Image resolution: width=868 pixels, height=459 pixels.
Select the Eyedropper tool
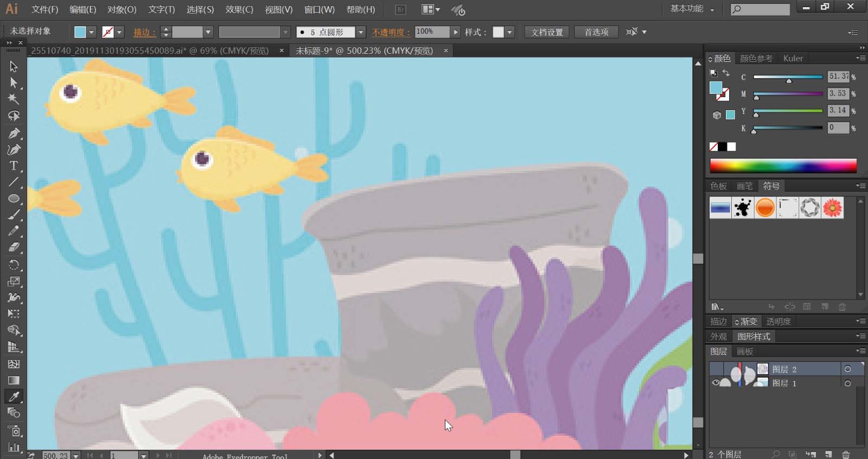[x=14, y=397]
